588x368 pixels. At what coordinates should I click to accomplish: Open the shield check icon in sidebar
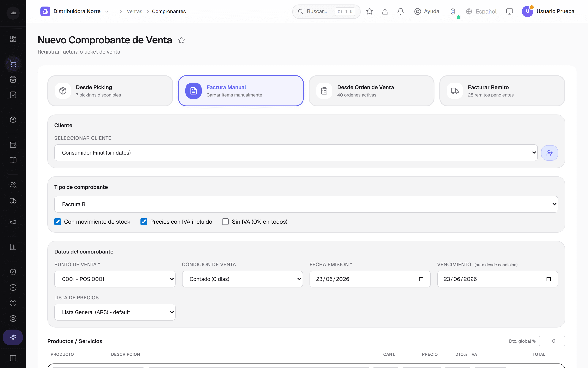[13, 272]
